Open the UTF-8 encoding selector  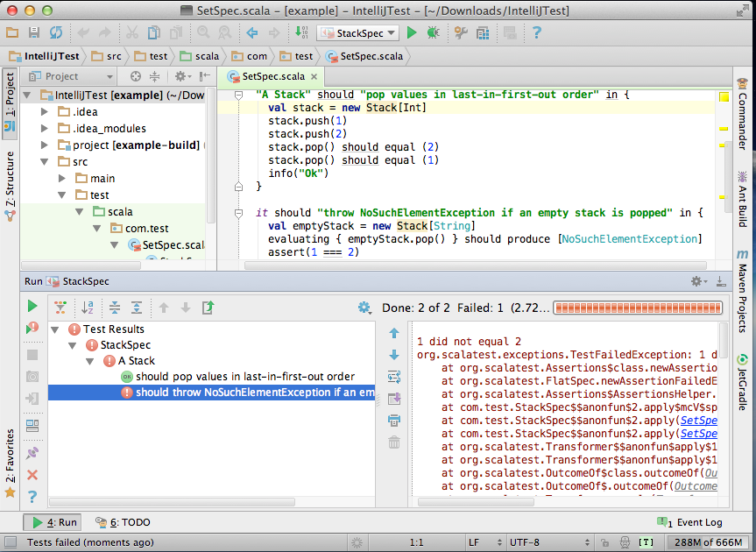(x=549, y=542)
